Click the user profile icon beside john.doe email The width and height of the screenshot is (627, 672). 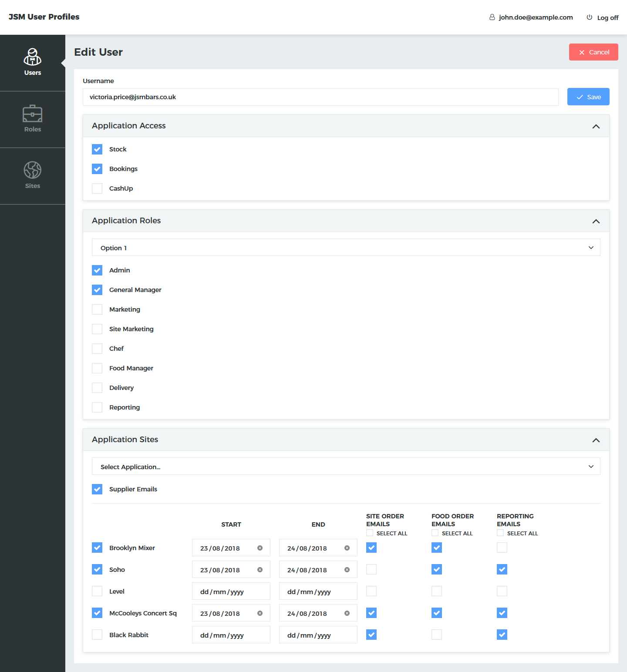tap(492, 17)
